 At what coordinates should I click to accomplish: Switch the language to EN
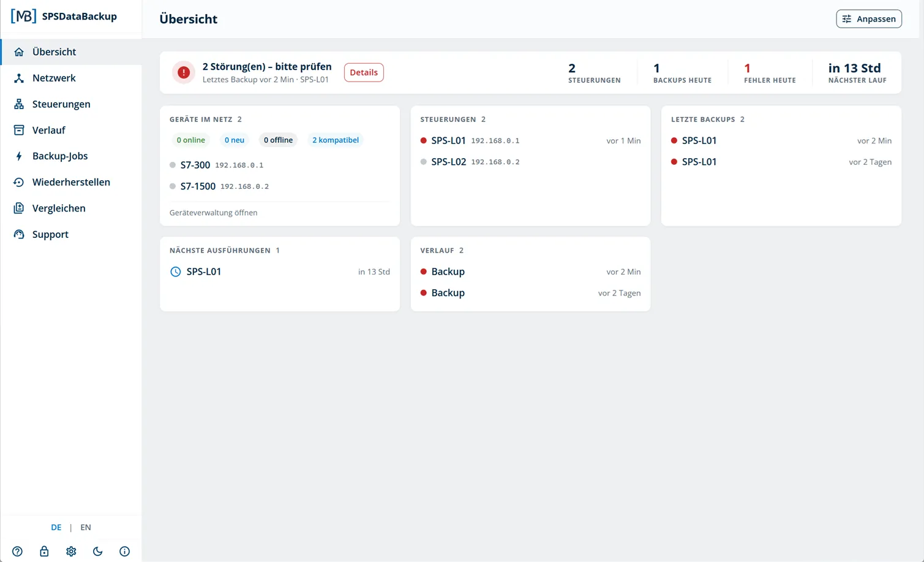[x=86, y=527]
